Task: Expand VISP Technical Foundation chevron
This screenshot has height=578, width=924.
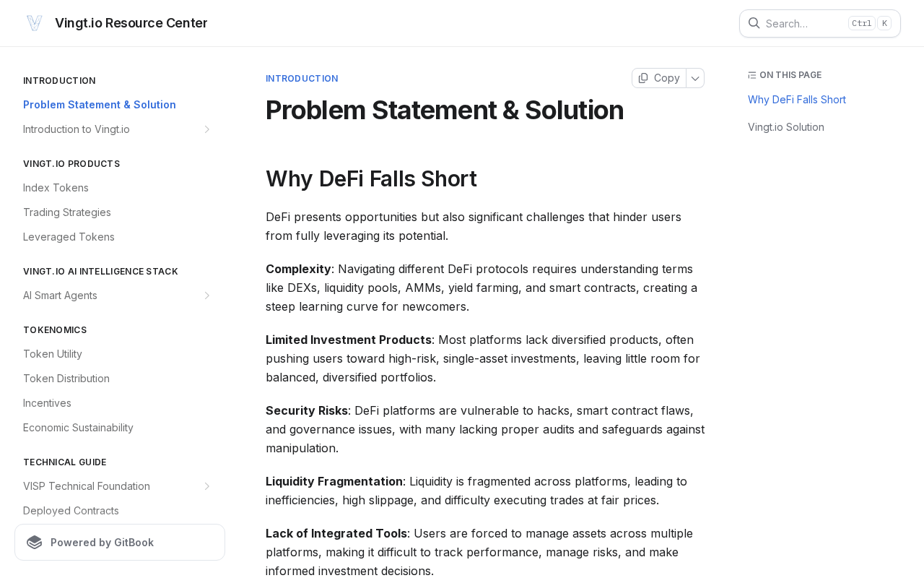Action: [206, 486]
